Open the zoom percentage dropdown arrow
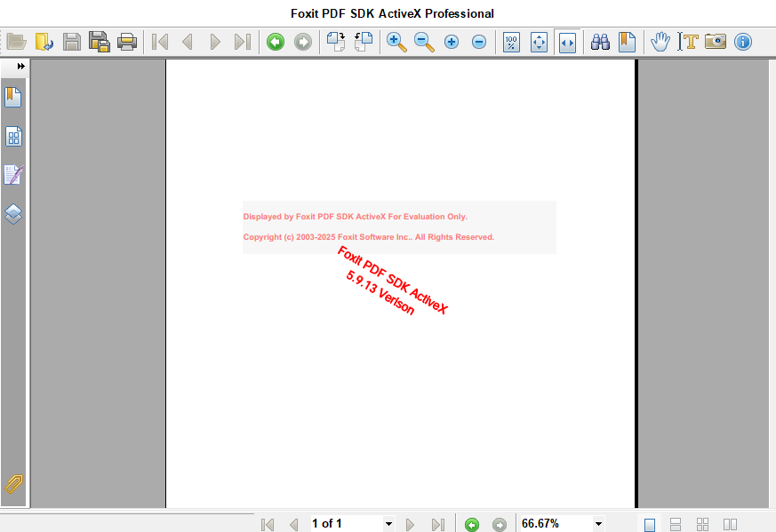The image size is (776, 532). click(x=598, y=524)
